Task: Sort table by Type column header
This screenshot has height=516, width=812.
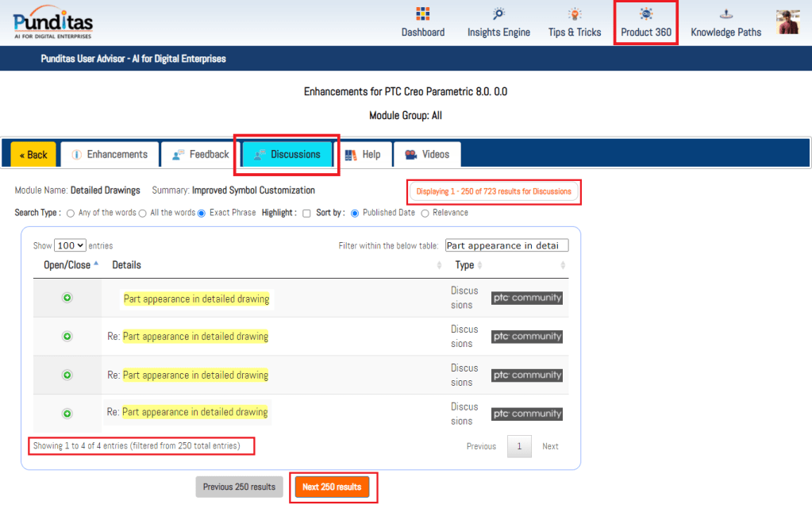Action: [x=464, y=265]
